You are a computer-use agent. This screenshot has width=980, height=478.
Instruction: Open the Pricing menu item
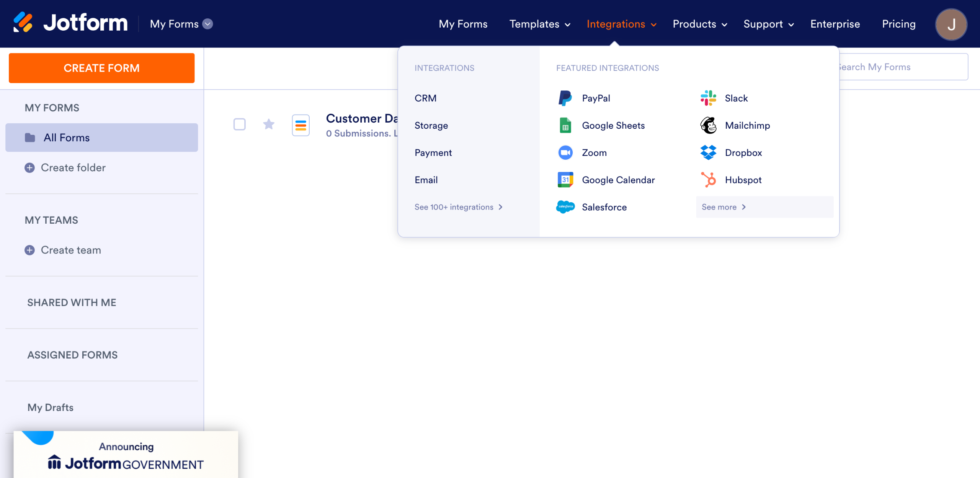(898, 24)
